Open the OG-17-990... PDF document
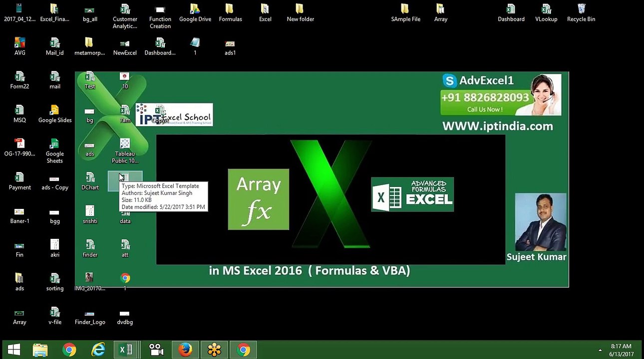The image size is (644, 359). [19, 148]
